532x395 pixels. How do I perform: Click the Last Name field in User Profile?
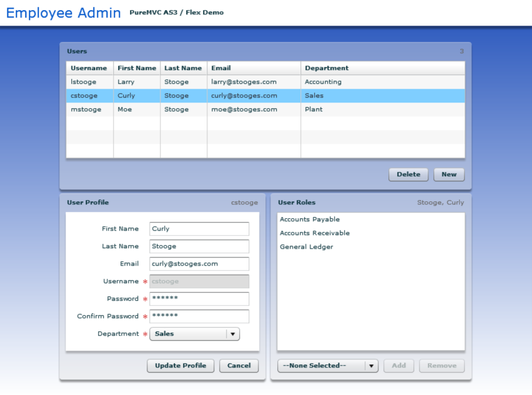pyautogui.click(x=199, y=246)
